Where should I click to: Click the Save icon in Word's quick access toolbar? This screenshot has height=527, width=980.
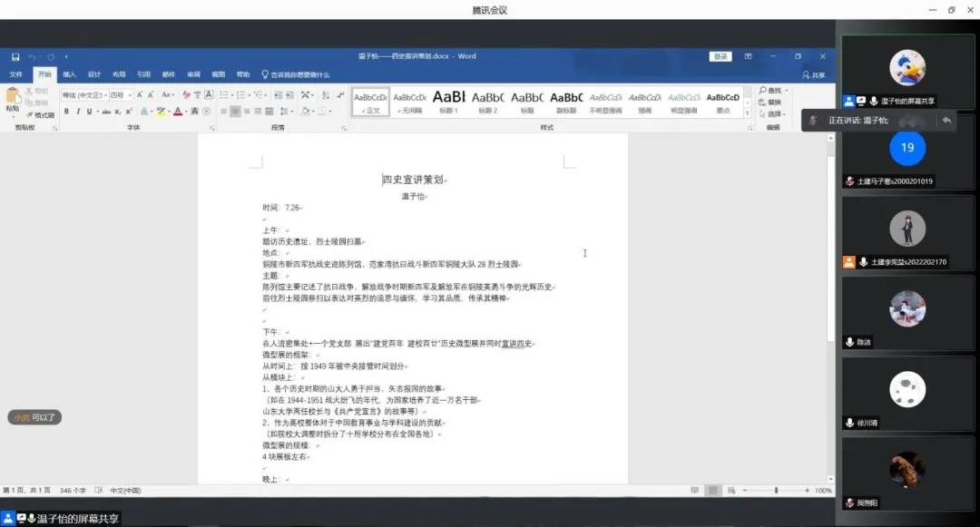pos(14,56)
